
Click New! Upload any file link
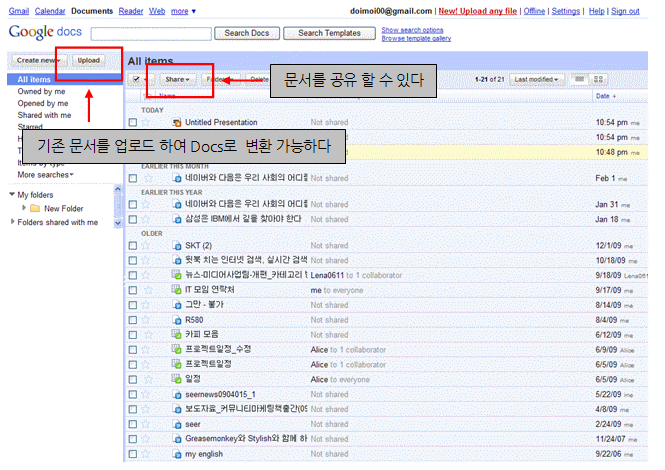coord(478,11)
